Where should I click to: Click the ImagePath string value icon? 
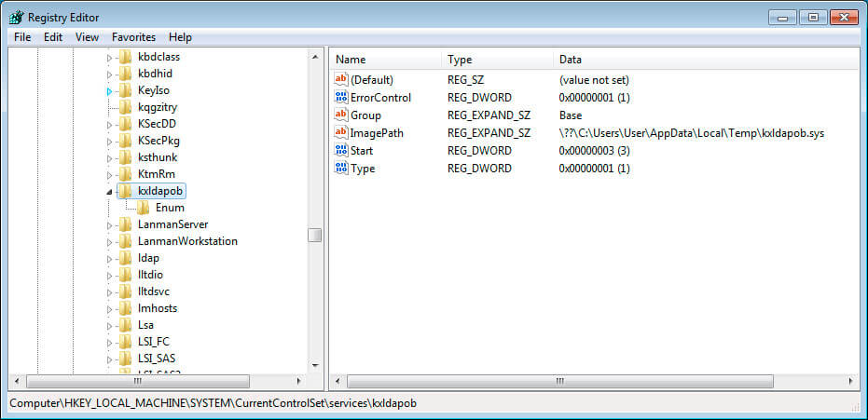pyautogui.click(x=341, y=132)
